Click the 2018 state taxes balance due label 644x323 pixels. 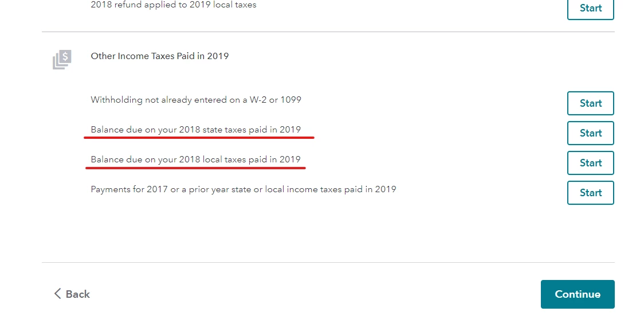[x=196, y=130]
